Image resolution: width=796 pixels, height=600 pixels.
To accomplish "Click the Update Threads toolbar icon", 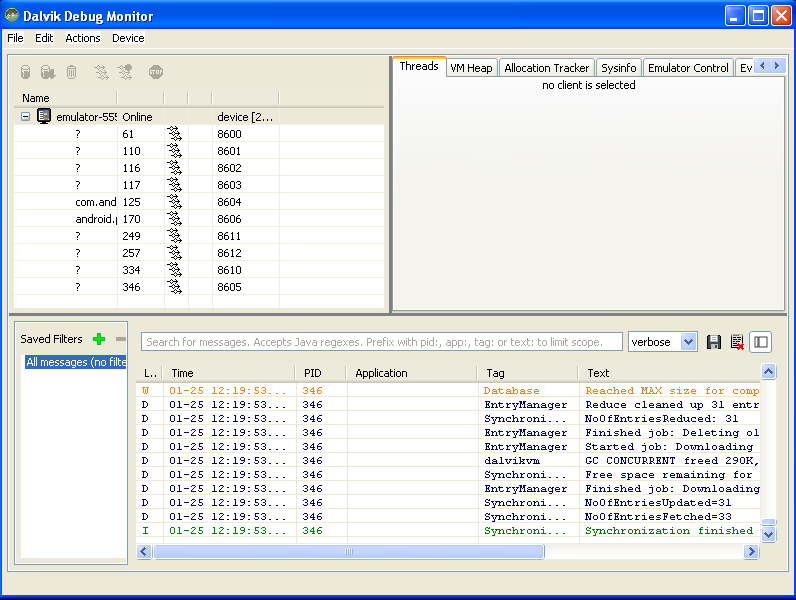I will click(x=102, y=72).
